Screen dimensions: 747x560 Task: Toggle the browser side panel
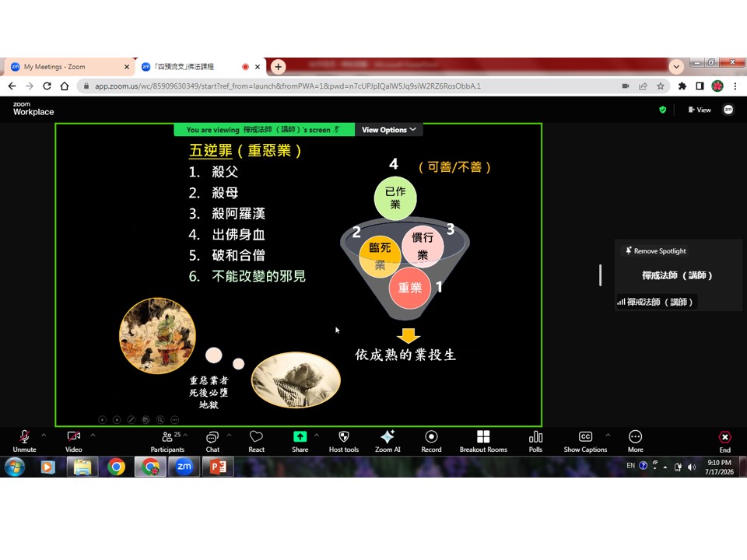point(700,86)
